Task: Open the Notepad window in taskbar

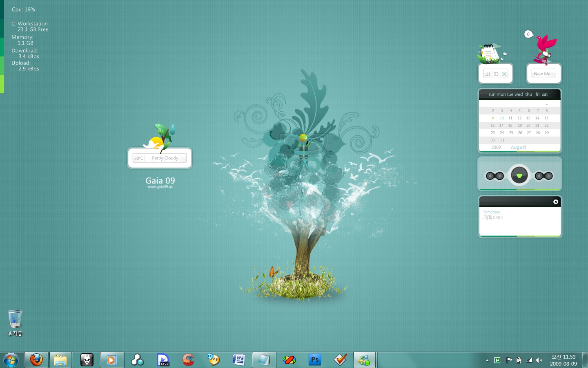Action: (264, 360)
